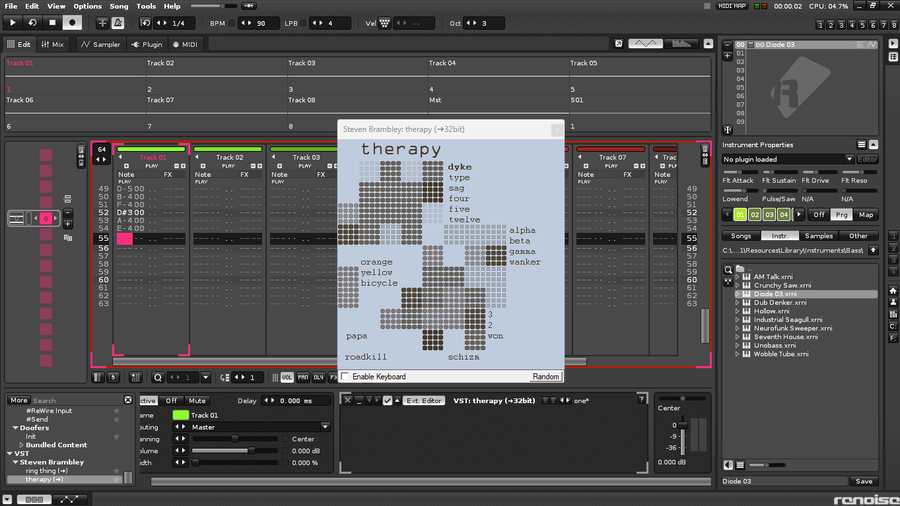Stop playback with the Stop button
The height and width of the screenshot is (506, 900).
click(52, 23)
